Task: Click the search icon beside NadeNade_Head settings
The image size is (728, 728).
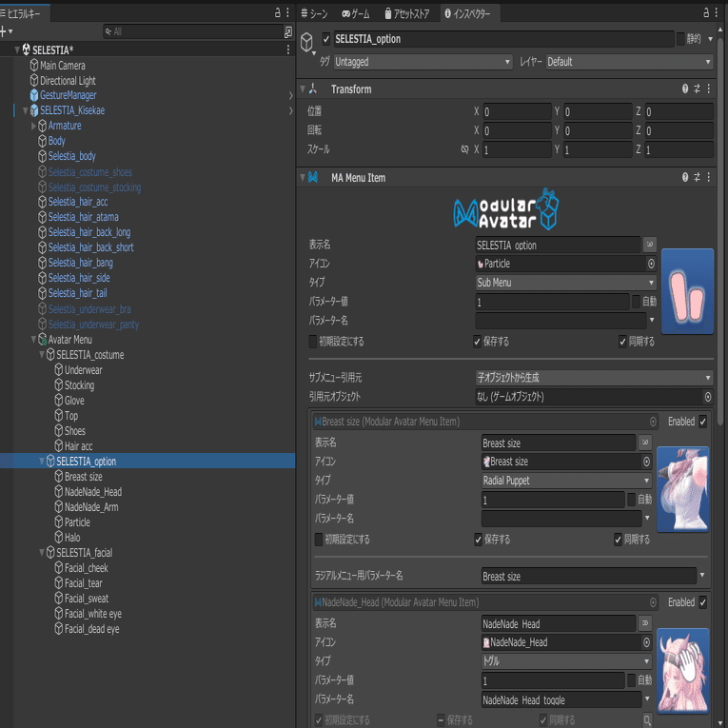Action: tap(647, 720)
